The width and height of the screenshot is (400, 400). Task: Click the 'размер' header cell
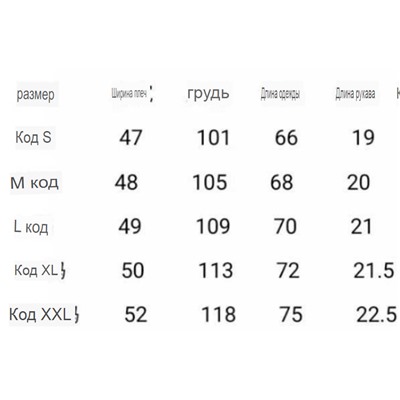36,95
